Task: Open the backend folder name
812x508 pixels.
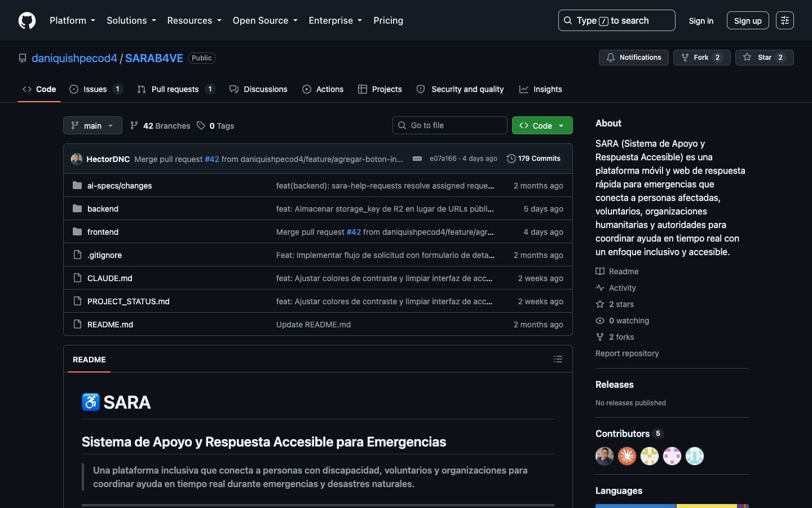Action: click(x=103, y=209)
